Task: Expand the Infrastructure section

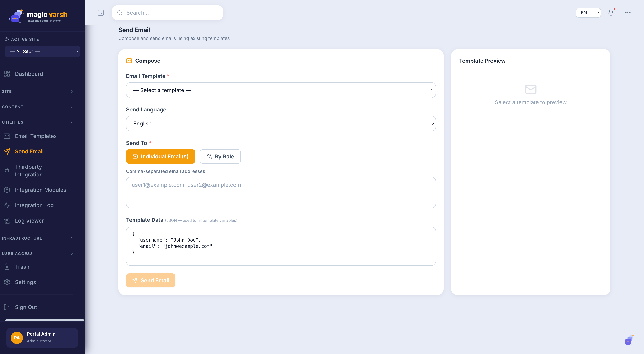Action: click(37, 238)
